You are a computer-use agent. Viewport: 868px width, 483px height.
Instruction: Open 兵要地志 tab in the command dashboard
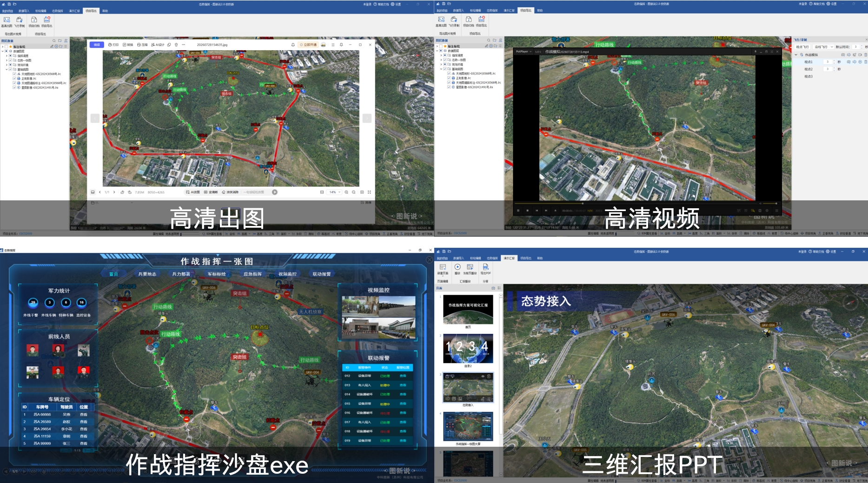coord(147,274)
